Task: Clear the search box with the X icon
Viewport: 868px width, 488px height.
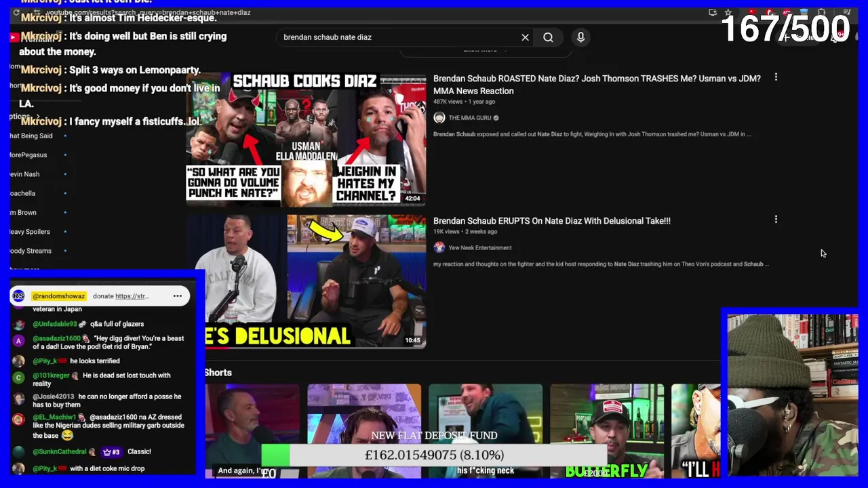Action: 525,37
